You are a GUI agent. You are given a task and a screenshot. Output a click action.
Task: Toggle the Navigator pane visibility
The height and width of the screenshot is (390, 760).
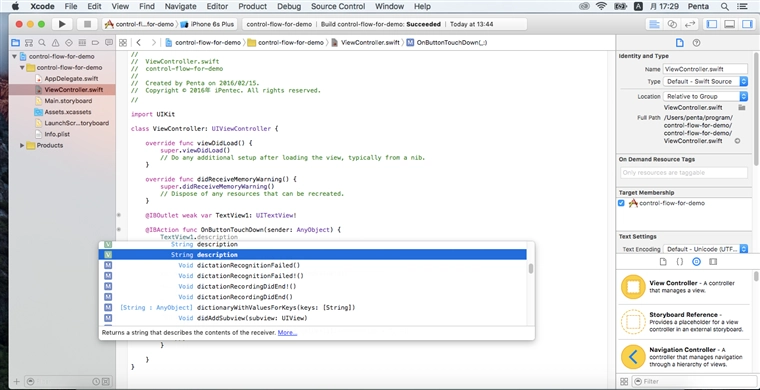tap(712, 24)
